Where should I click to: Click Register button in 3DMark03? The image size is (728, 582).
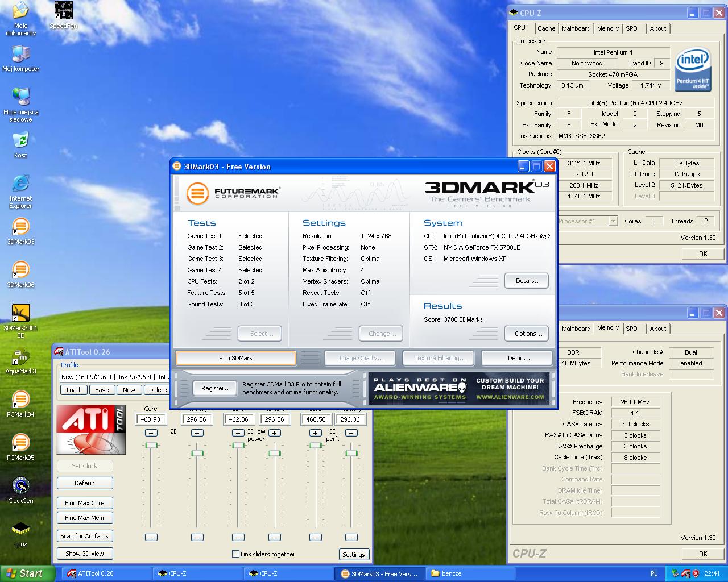pos(216,388)
